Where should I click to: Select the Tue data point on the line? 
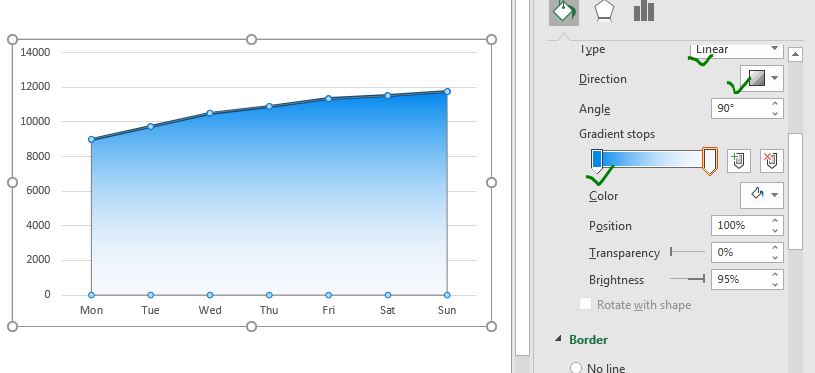coord(151,126)
